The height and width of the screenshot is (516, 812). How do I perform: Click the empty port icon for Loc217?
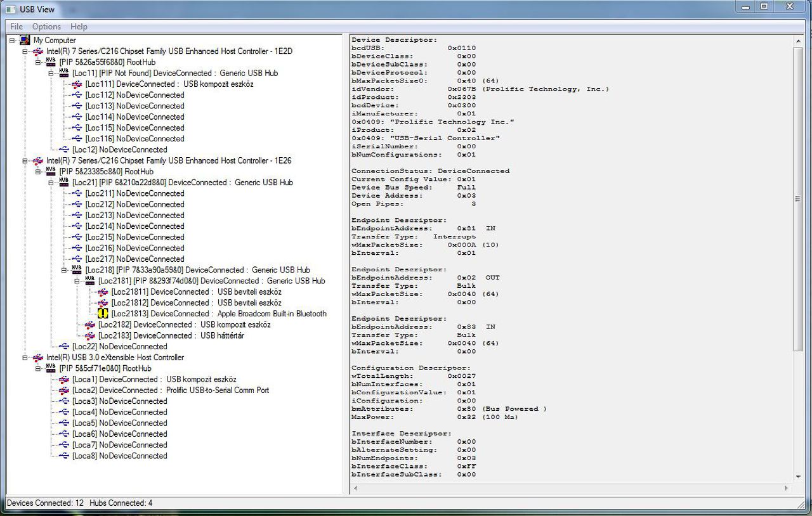[x=77, y=259]
